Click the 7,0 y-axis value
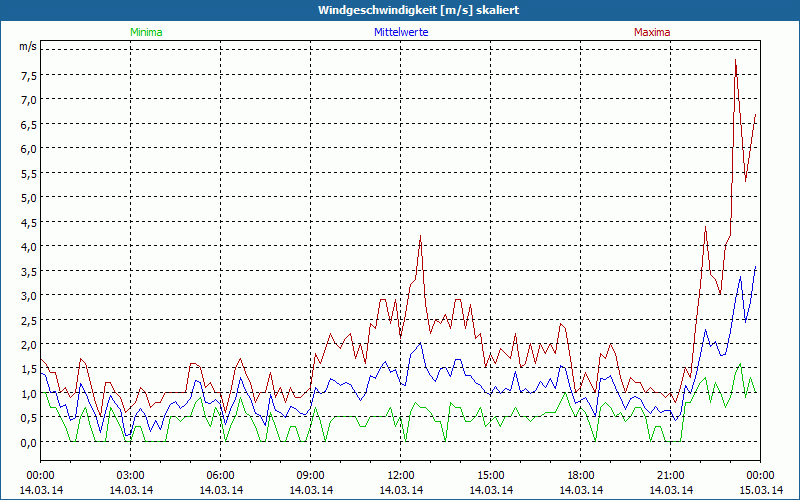 (29, 100)
